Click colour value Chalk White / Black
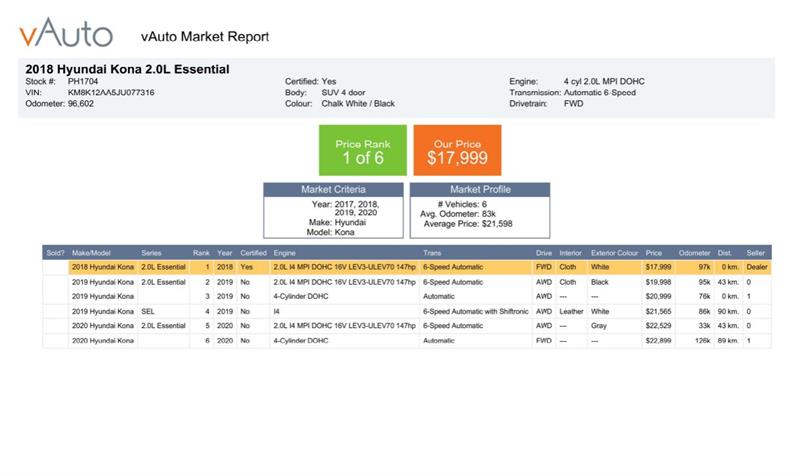Viewport: 800px width, 475px height. (358, 104)
